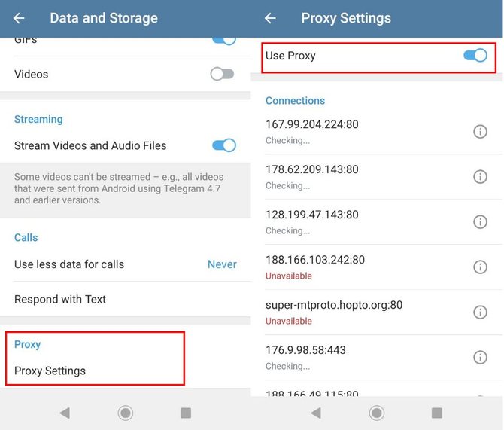The height and width of the screenshot is (430, 504).
Task: Show info for proxy 176.9.98.58:443
Action: coord(480,358)
